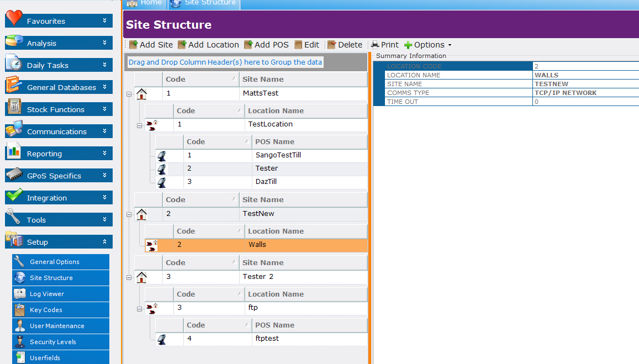Viewport: 639px width, 364px height.
Task: Click the General Databases folder icon
Action: pyautogui.click(x=14, y=85)
